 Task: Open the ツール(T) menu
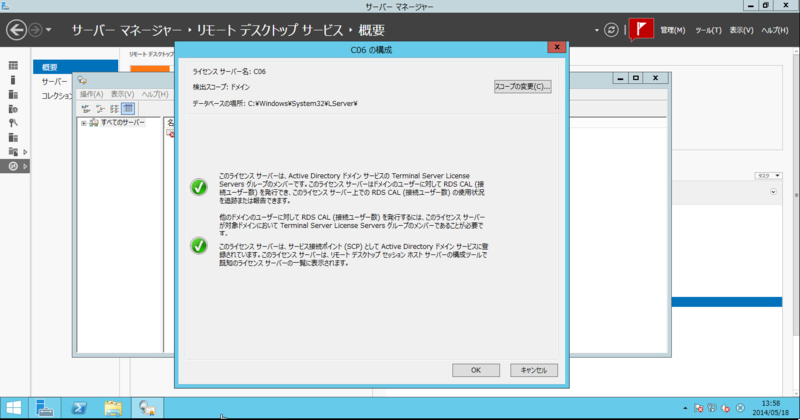coord(708,30)
